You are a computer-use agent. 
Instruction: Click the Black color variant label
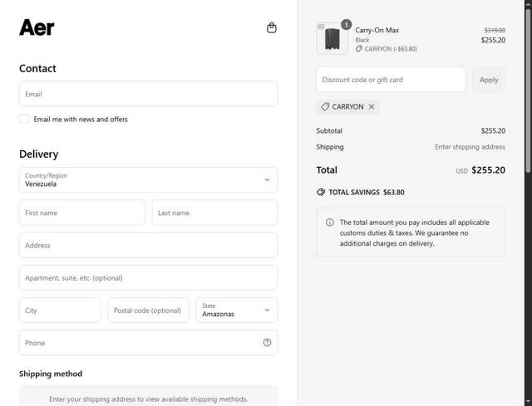click(362, 40)
